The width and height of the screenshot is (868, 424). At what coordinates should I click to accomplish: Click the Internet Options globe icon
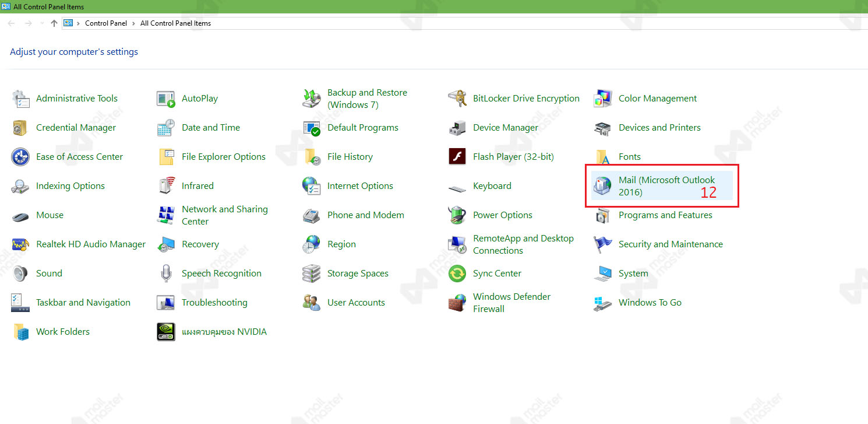[x=312, y=186]
